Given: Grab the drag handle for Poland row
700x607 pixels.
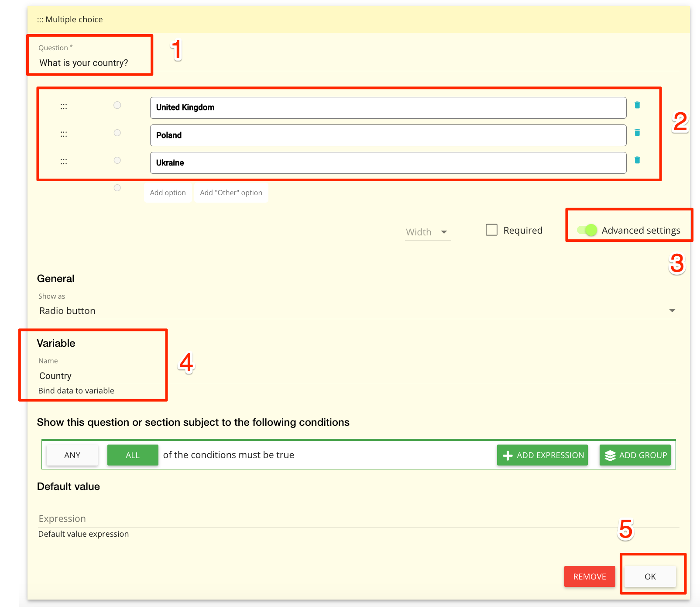Looking at the screenshot, I should (x=64, y=135).
